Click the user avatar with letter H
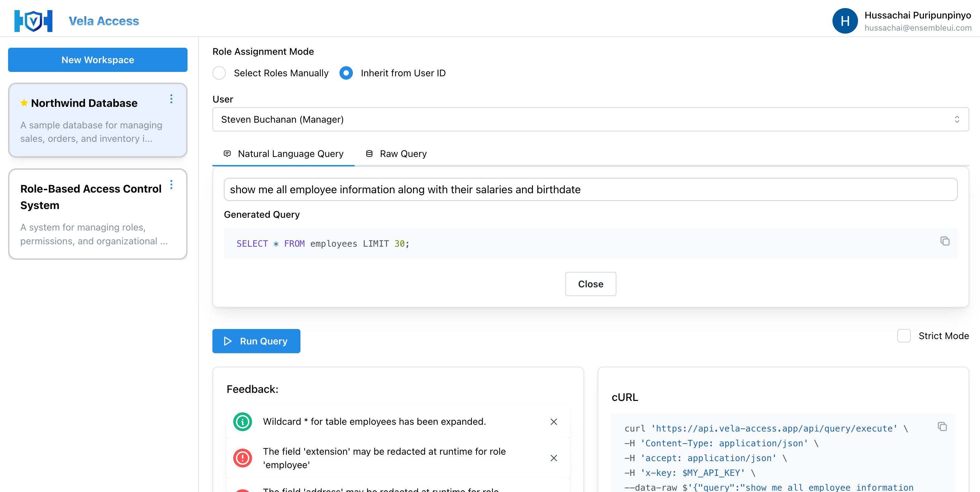This screenshot has height=492, width=980. [x=845, y=21]
